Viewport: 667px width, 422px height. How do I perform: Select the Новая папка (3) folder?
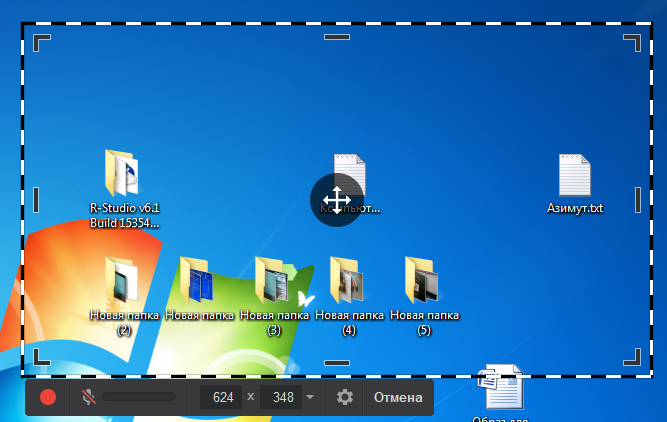coord(272,280)
